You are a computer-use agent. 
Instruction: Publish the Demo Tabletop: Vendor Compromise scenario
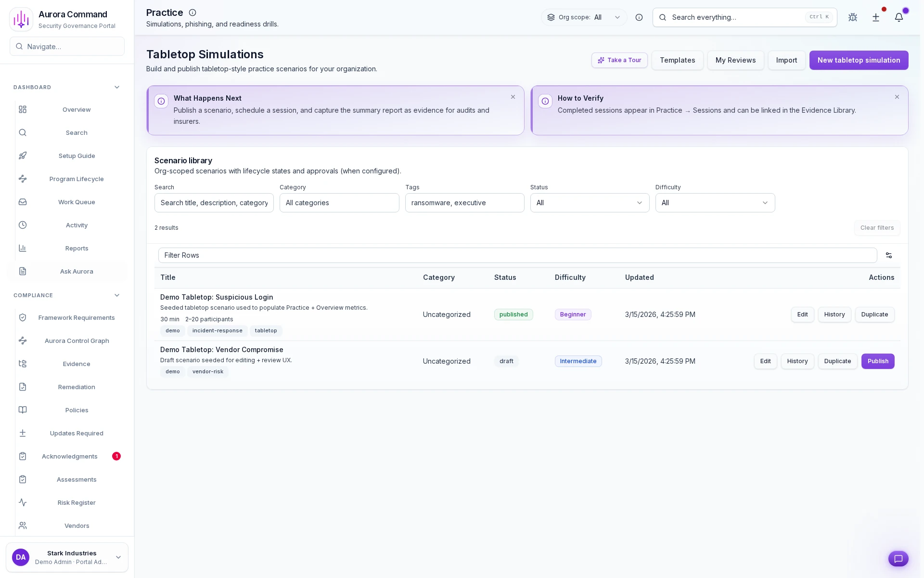coord(877,361)
